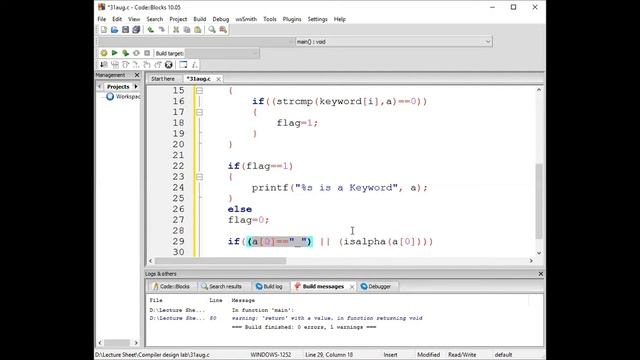The width and height of the screenshot is (640, 360).
Task: Collapse the code fold on line 23
Action: tap(199, 177)
